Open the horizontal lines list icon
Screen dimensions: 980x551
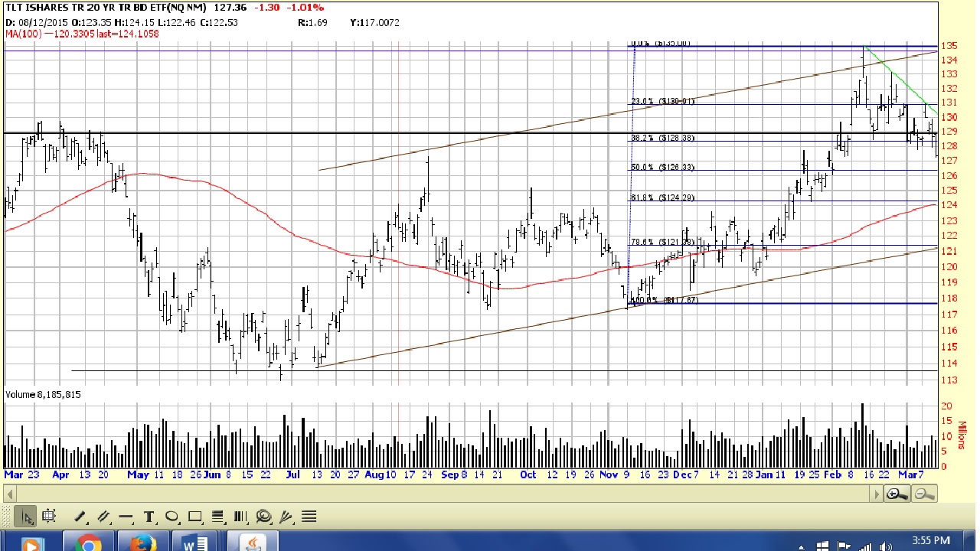point(309,517)
